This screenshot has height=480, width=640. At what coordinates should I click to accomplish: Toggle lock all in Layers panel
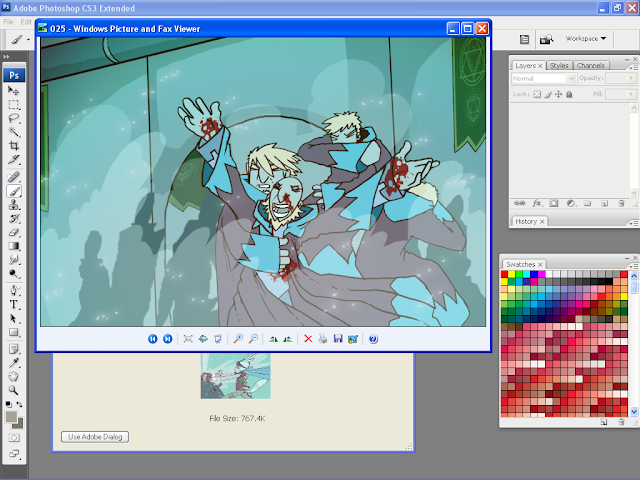click(569, 94)
